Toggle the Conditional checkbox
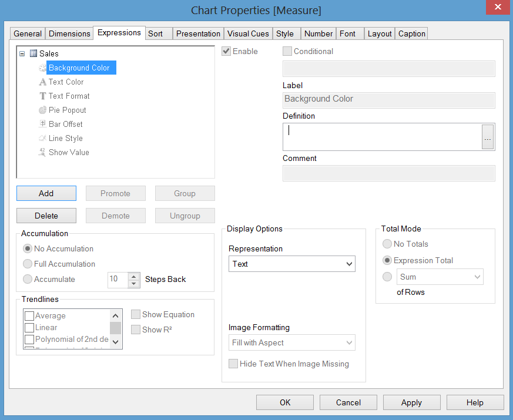The height and width of the screenshot is (420, 513). 287,51
